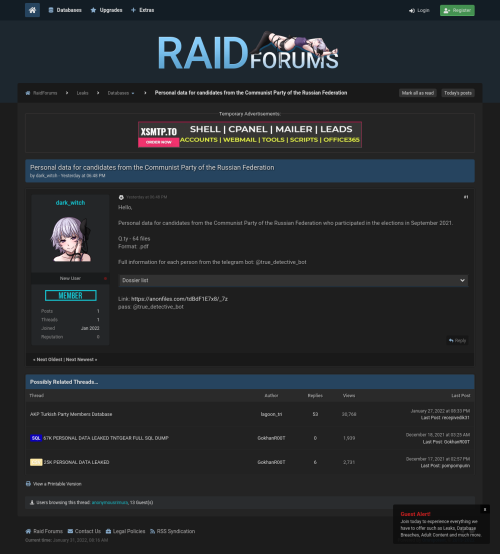Open AKP Turkish Party Members Database thread
500x554 pixels.
(x=71, y=414)
